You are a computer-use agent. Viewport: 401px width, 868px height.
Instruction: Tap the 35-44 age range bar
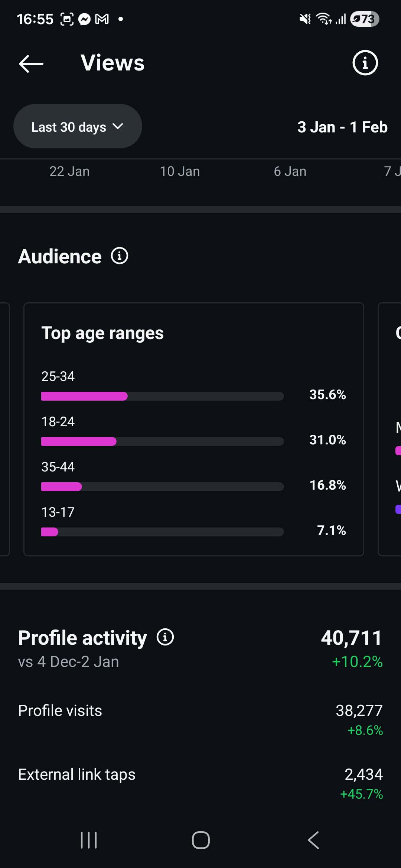(162, 487)
